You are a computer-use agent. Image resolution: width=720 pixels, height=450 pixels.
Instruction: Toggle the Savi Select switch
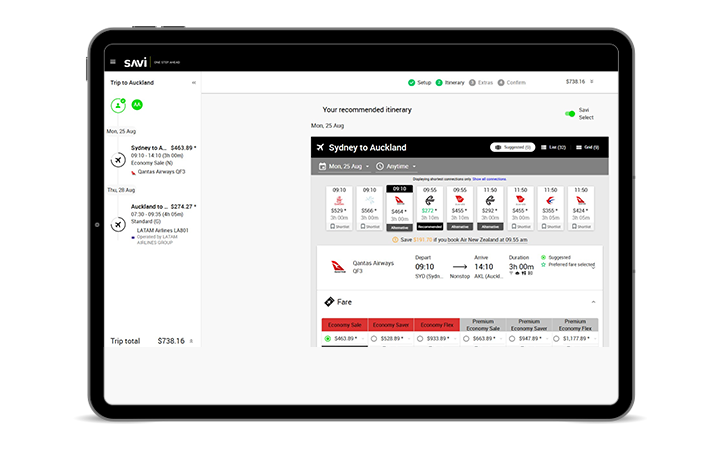[x=571, y=114]
